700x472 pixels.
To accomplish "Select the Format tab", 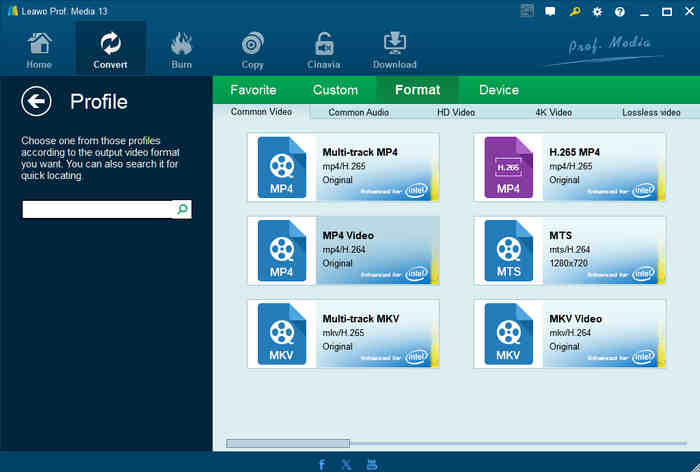I will tap(417, 90).
